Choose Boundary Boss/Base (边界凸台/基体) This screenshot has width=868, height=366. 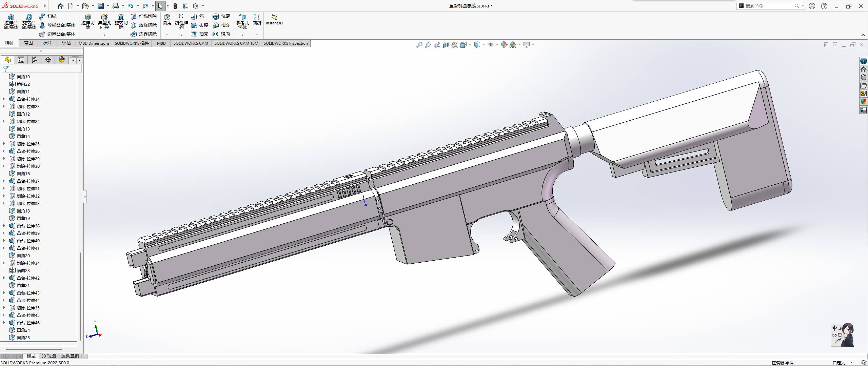coord(57,34)
